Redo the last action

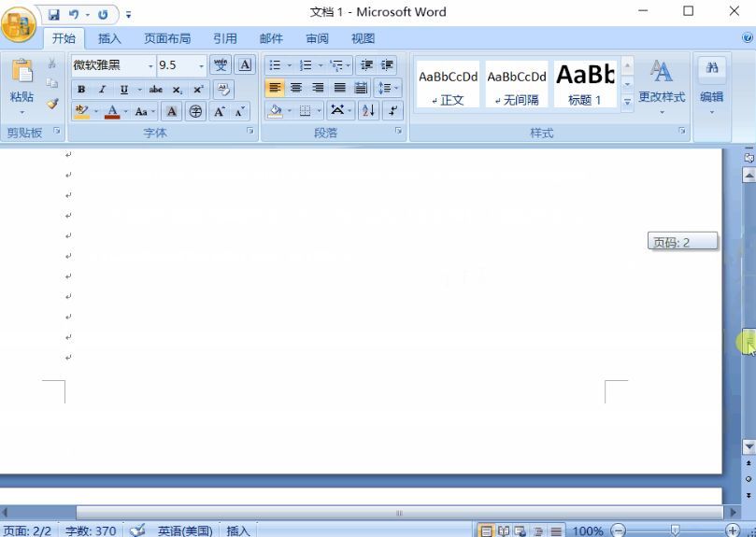coord(103,14)
